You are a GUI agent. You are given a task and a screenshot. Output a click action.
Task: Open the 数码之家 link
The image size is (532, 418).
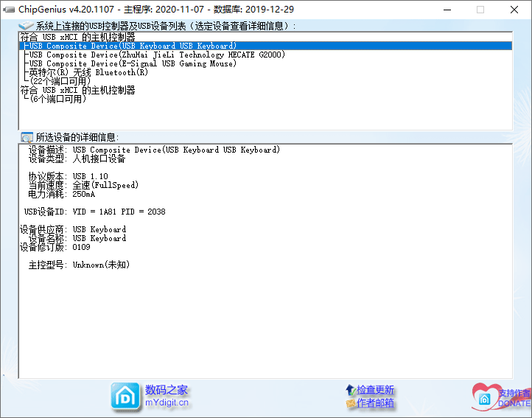point(167,390)
